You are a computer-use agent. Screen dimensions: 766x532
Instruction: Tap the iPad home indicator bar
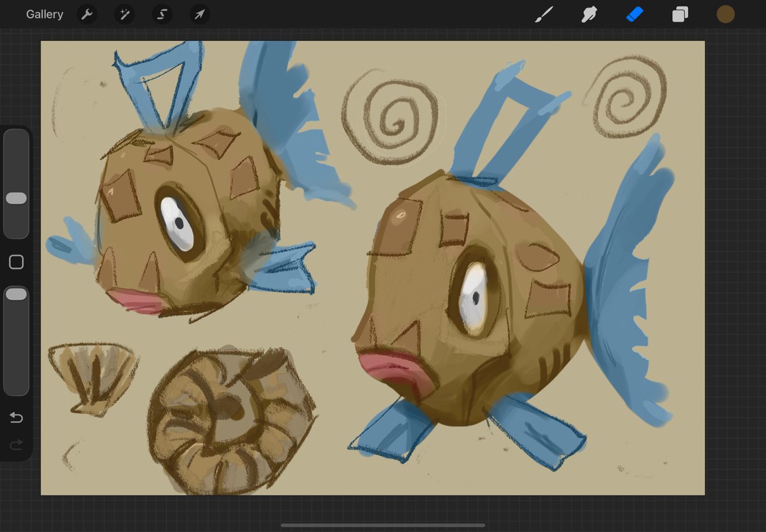coord(383,525)
